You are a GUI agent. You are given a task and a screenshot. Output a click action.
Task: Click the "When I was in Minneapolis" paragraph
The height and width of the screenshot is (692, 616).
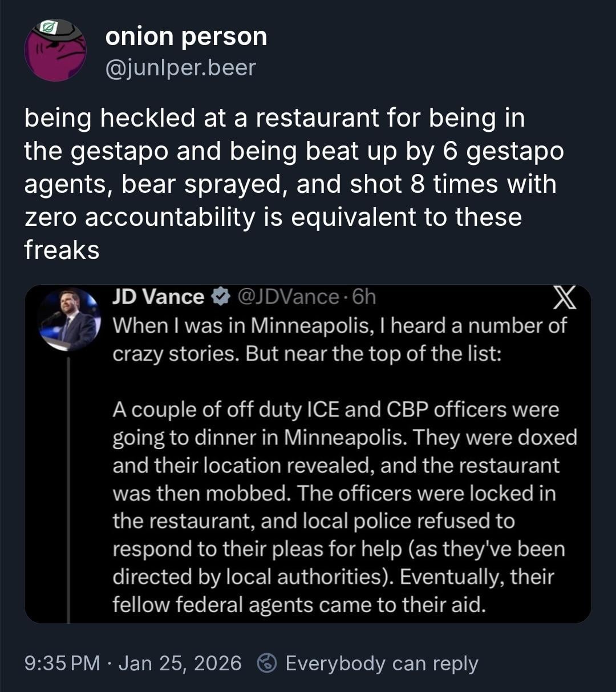coord(339,339)
